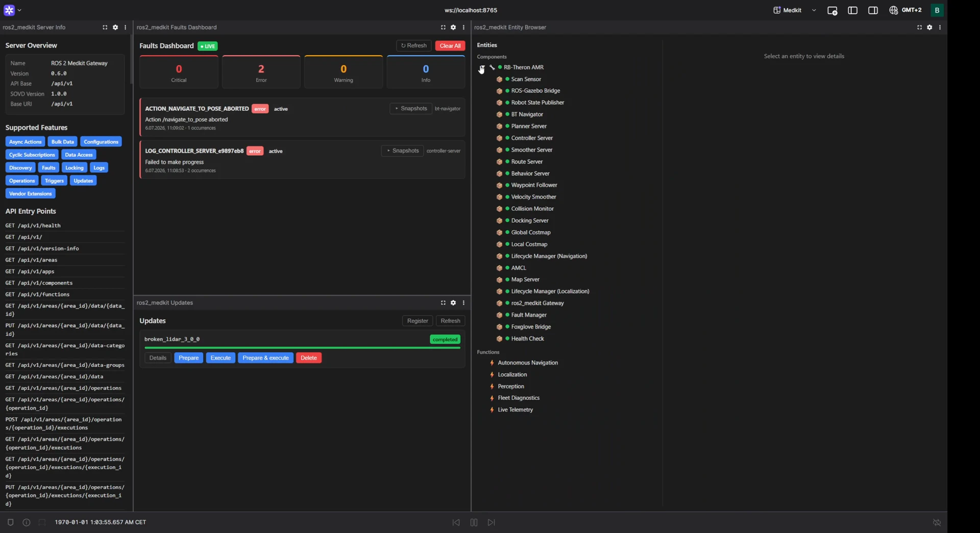Select Controller Server in entity tree
The width and height of the screenshot is (980, 533).
pyautogui.click(x=532, y=138)
